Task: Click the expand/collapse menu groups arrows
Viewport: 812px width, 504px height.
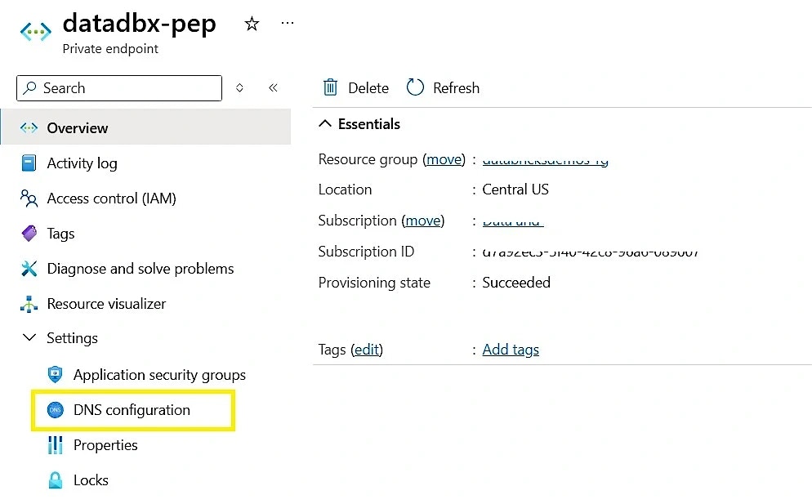Action: (239, 88)
